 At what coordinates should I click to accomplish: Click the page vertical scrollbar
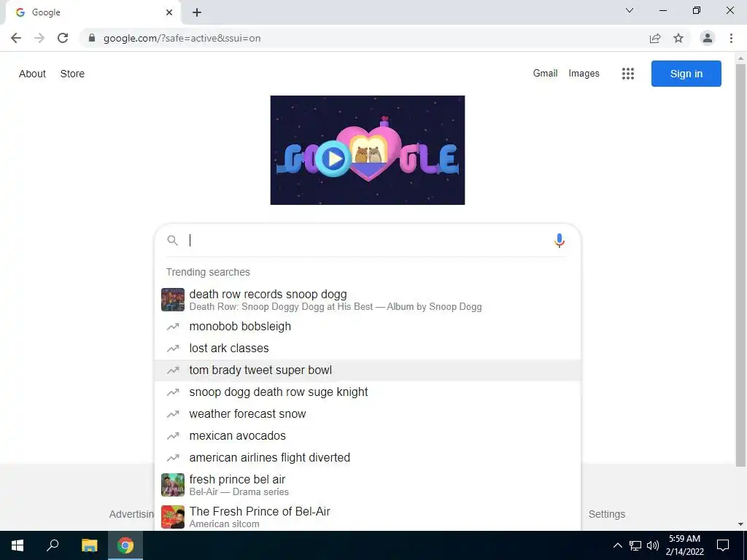[740, 265]
